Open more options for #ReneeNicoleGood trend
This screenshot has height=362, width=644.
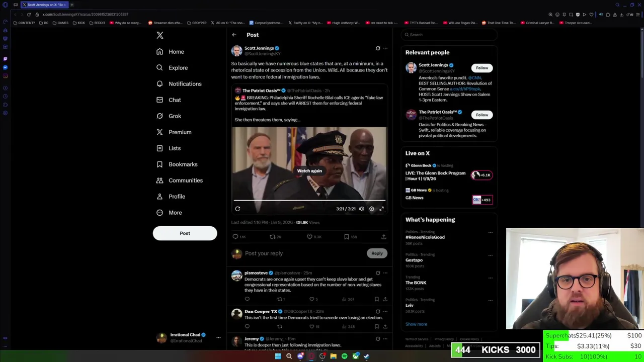click(490, 232)
